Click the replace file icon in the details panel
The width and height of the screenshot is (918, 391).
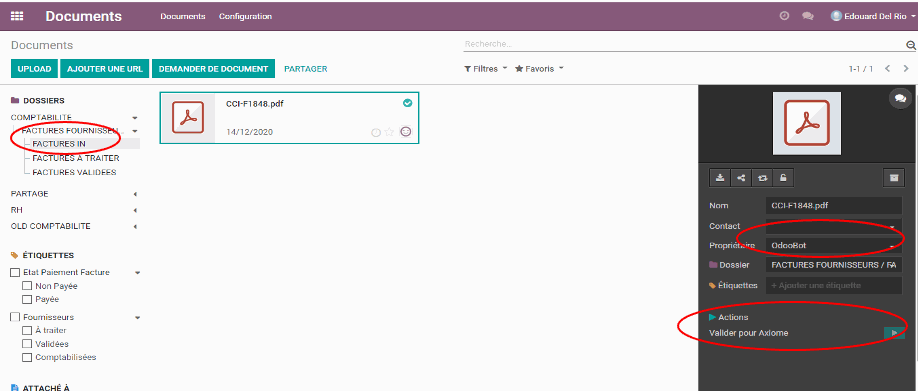click(x=762, y=178)
